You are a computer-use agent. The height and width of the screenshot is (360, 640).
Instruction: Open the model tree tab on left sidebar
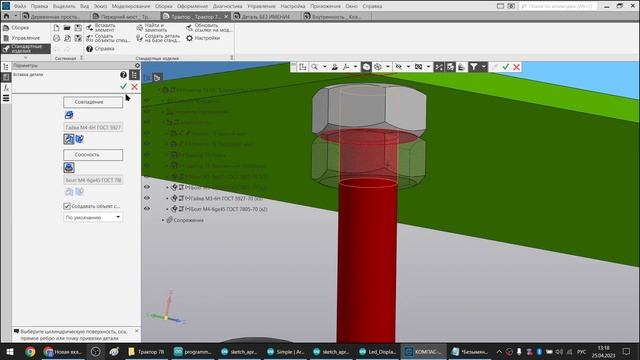tap(6, 67)
